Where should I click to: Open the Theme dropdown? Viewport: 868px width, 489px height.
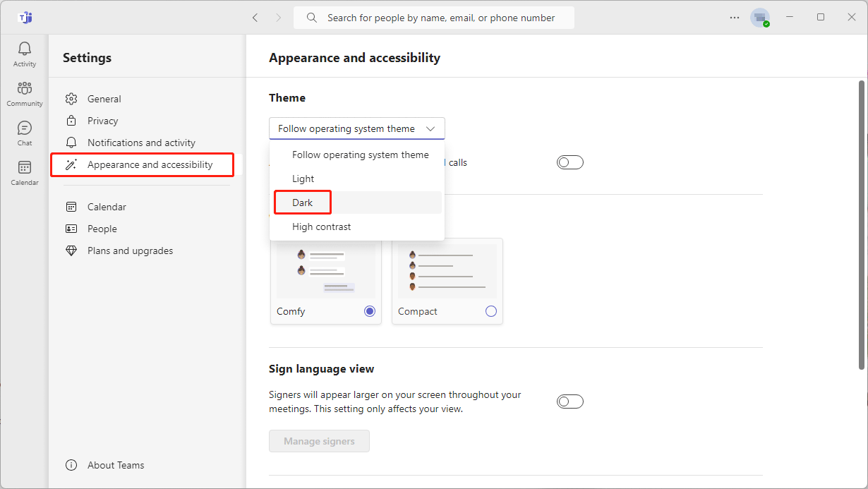(x=356, y=128)
